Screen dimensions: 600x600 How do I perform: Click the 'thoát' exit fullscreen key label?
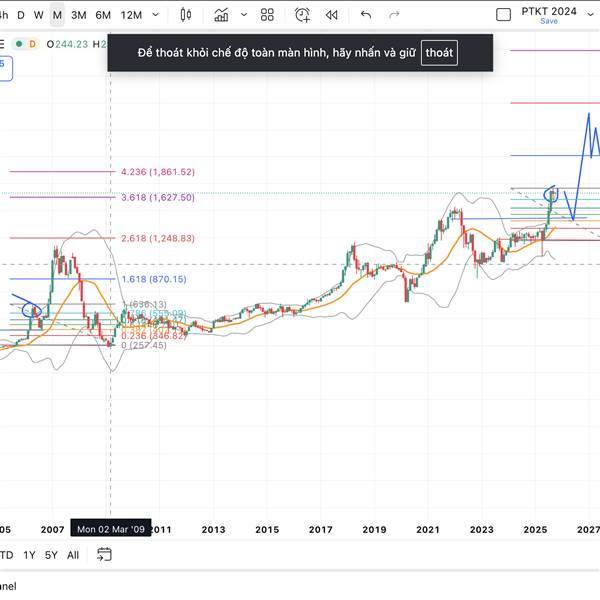pos(439,53)
